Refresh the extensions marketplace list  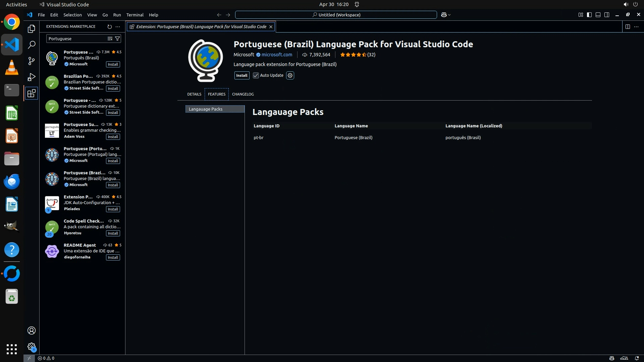109,26
